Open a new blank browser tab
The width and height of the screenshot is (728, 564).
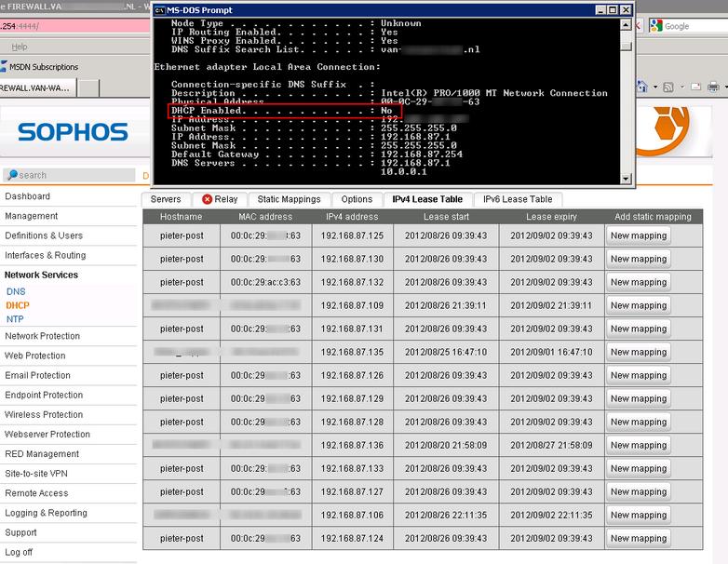click(x=88, y=87)
